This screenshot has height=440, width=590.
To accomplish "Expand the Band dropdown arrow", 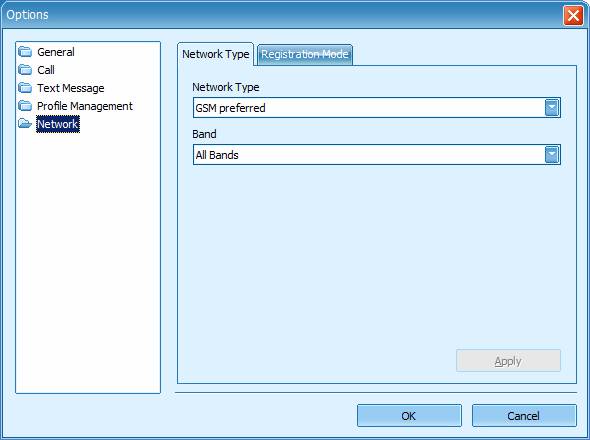I will [x=552, y=155].
